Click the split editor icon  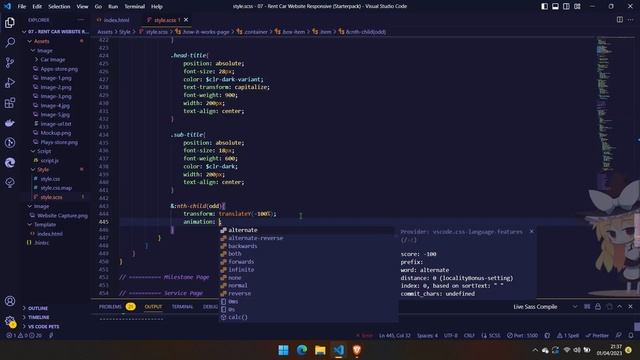(620, 20)
